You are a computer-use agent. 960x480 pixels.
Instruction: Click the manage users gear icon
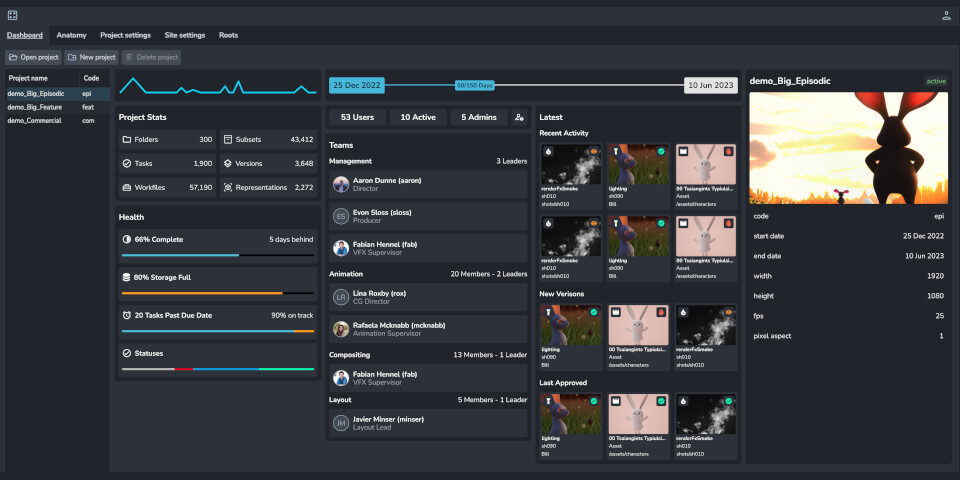pyautogui.click(x=519, y=117)
